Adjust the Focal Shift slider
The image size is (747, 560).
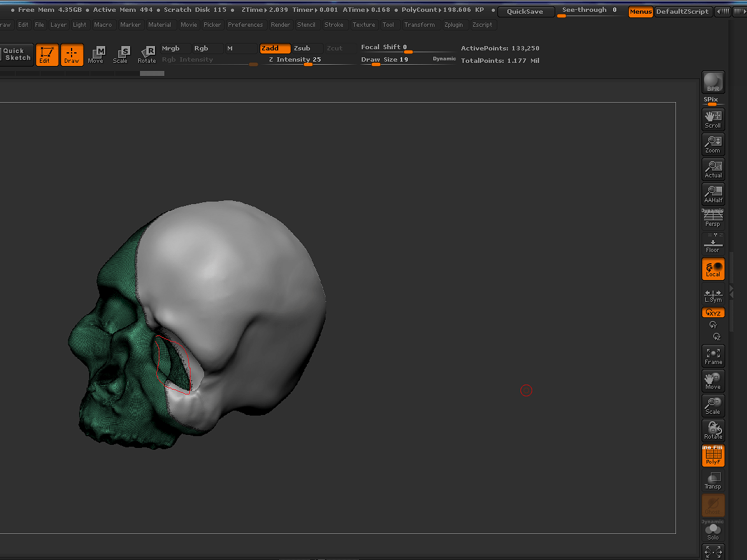tap(407, 48)
